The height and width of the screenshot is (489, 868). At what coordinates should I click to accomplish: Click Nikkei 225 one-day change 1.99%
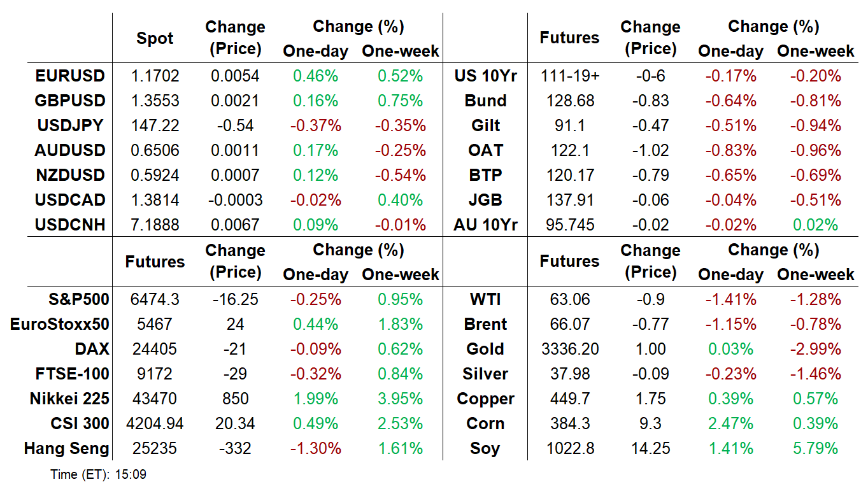(x=316, y=399)
